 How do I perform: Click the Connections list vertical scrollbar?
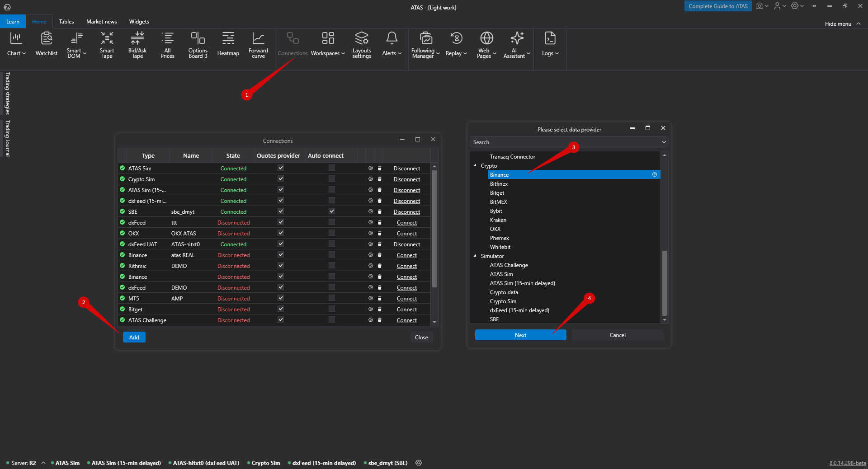[434, 229]
